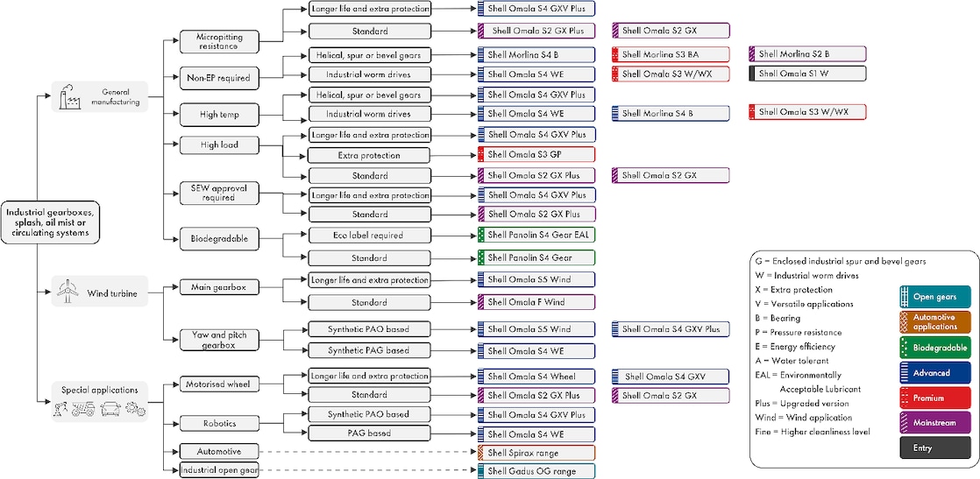Click the legend line 'P = Pressure resistance'
980x479 pixels.
(799, 332)
